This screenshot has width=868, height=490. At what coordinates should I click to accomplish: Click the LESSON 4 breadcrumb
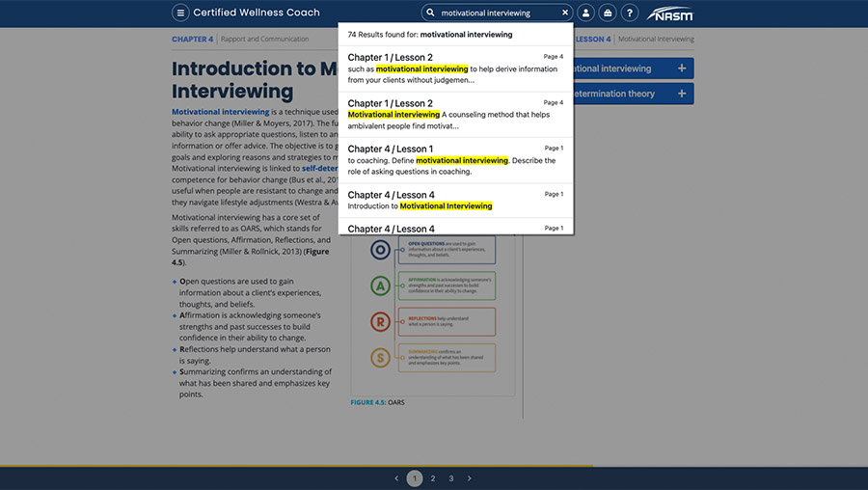(x=593, y=40)
